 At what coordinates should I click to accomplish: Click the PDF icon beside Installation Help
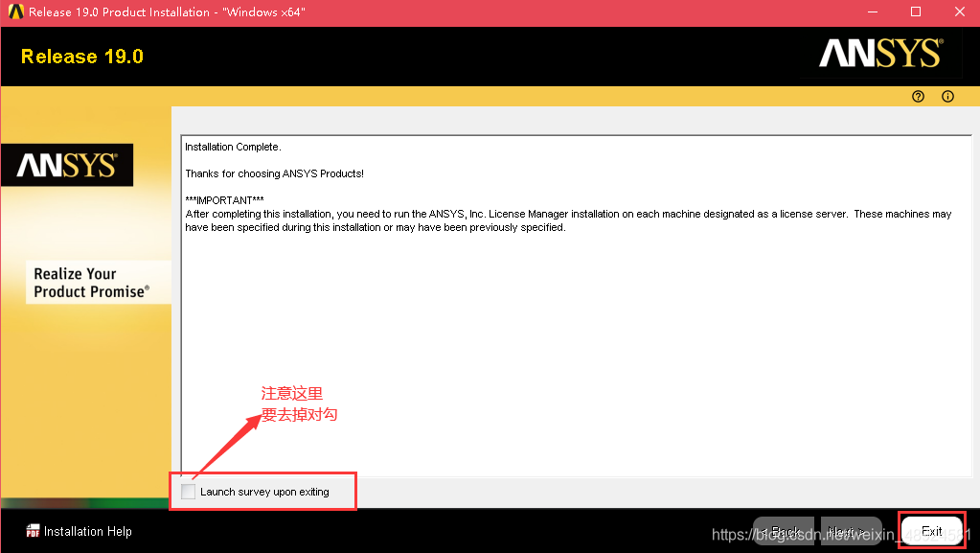[x=33, y=531]
